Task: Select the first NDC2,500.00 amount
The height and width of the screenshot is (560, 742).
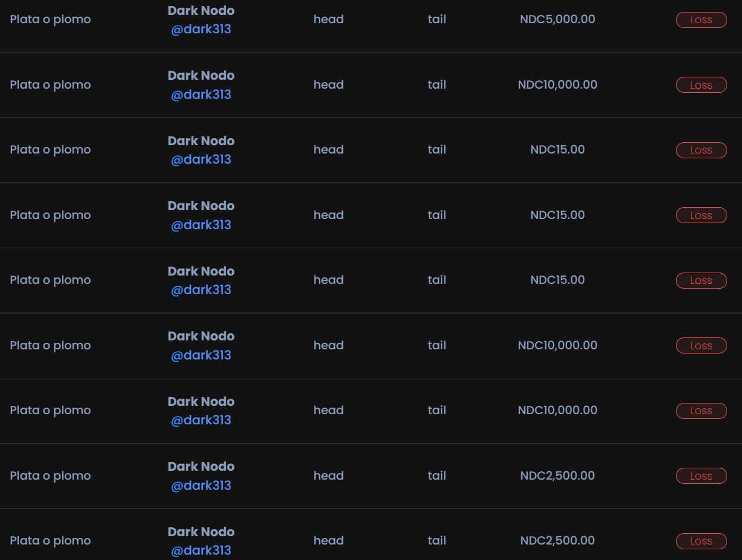Action: [x=558, y=475]
